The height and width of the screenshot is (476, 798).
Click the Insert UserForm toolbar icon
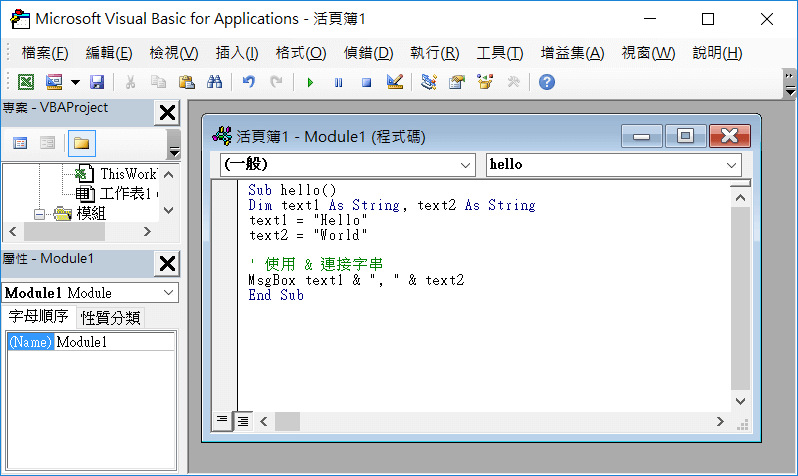coord(54,82)
